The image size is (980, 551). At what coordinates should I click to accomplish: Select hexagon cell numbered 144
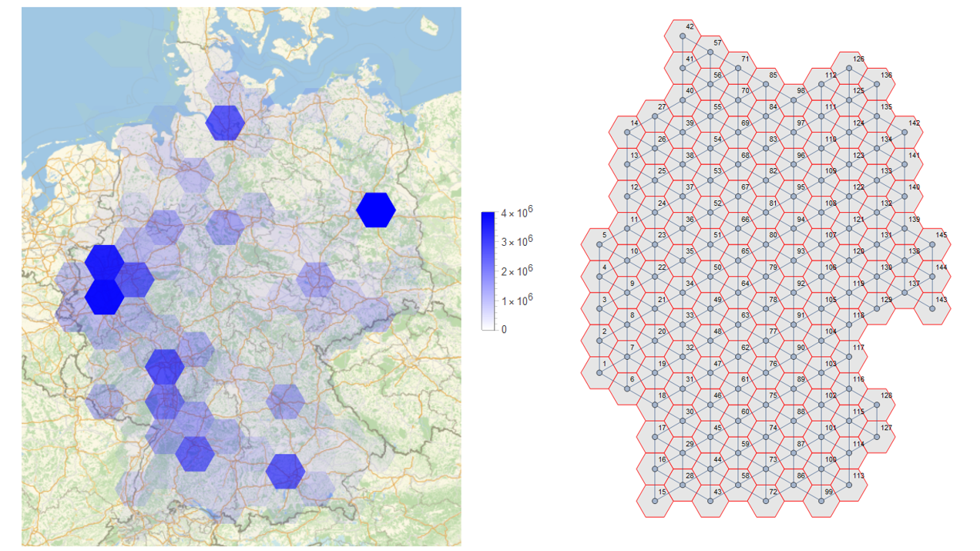932,277
